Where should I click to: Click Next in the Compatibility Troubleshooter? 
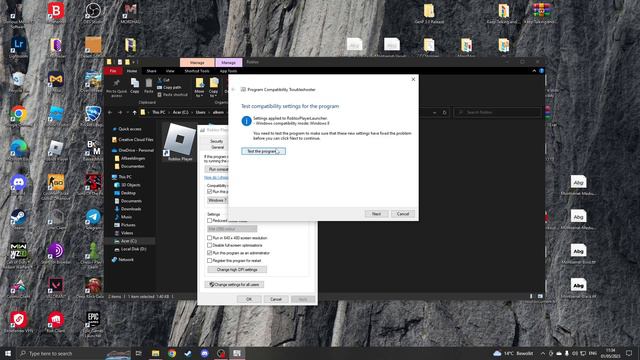click(376, 214)
